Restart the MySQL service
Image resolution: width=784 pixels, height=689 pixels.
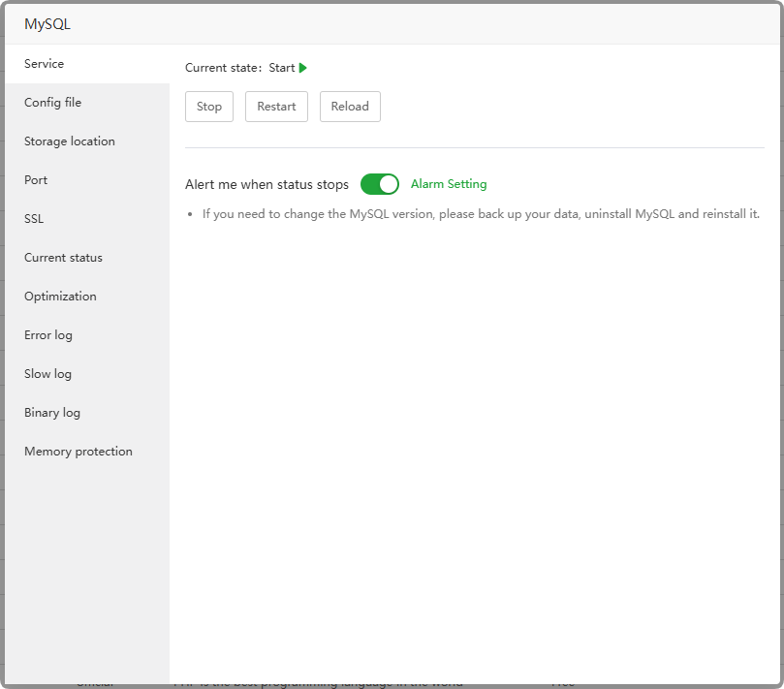pyautogui.click(x=276, y=107)
